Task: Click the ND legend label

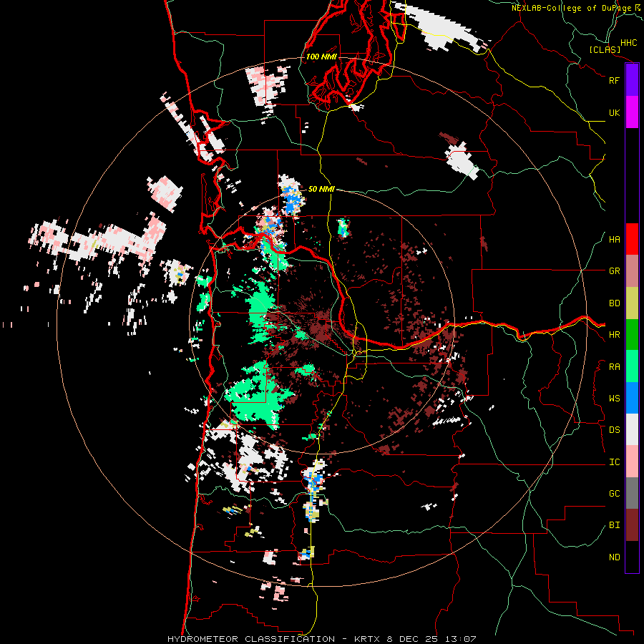Action: [x=614, y=557]
